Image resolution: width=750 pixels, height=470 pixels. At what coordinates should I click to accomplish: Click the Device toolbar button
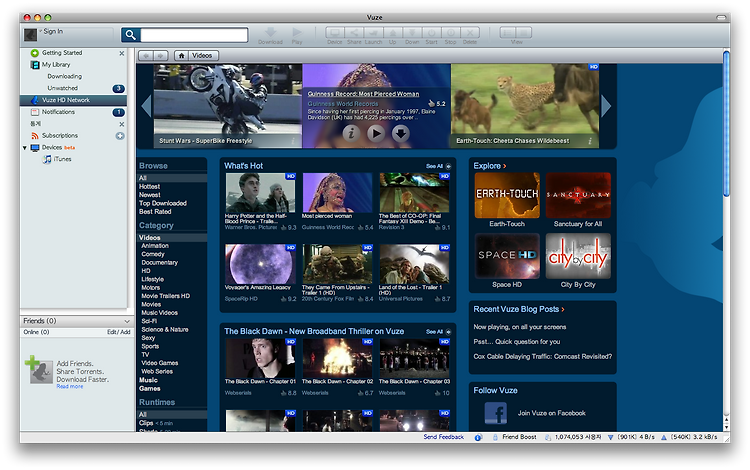click(x=335, y=33)
